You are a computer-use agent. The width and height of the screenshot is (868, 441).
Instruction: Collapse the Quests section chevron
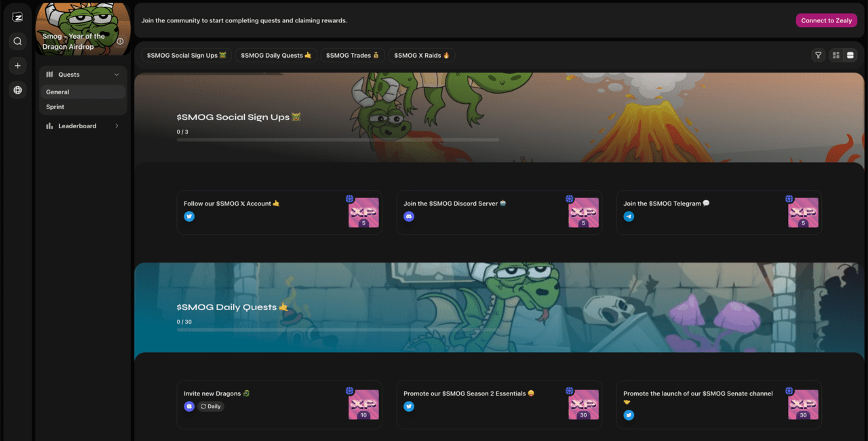point(117,75)
